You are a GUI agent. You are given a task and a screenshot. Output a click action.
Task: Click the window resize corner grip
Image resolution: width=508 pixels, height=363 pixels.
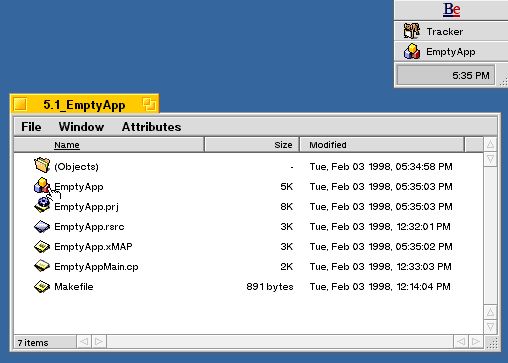[x=492, y=342]
